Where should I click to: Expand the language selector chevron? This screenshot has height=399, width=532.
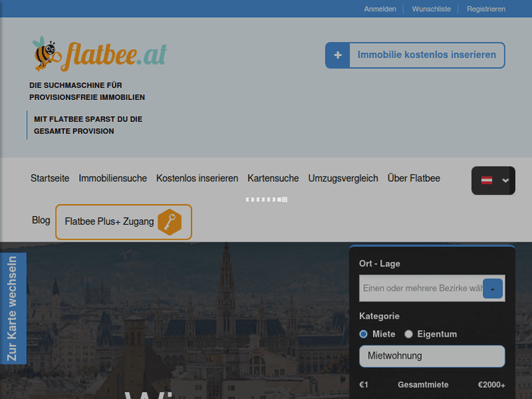(506, 181)
